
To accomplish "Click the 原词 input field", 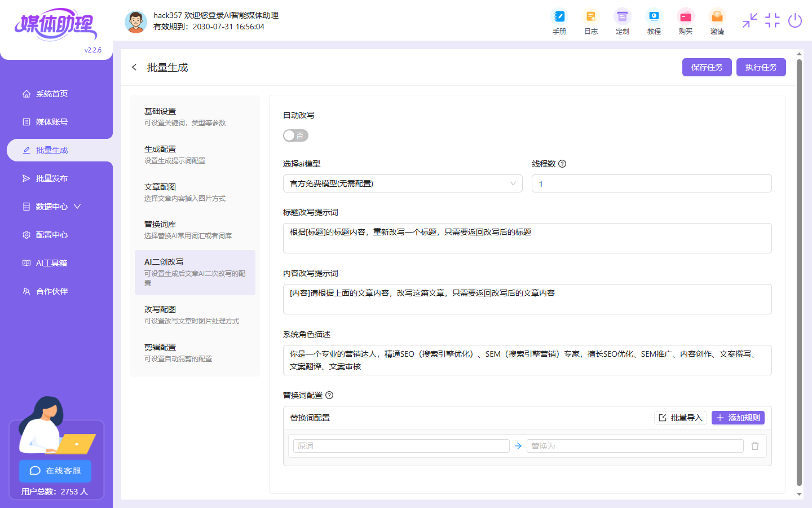I will 400,445.
